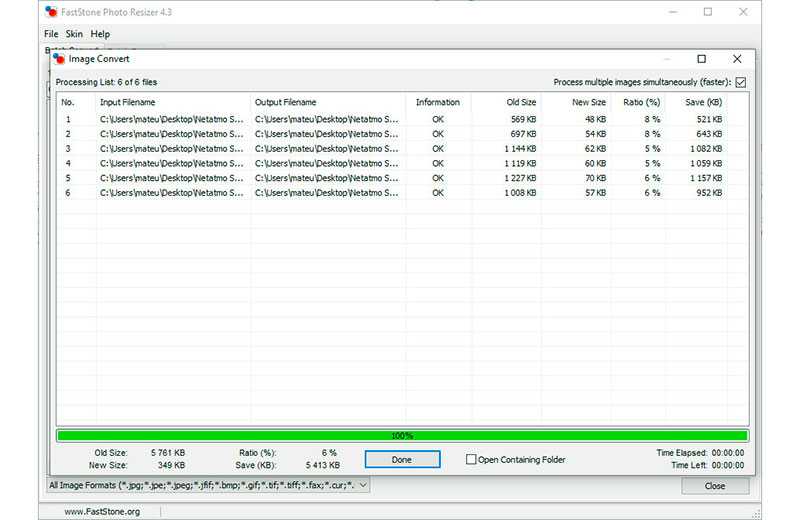800x520 pixels.
Task: Click old size value 1 144 KB
Action: (520, 148)
